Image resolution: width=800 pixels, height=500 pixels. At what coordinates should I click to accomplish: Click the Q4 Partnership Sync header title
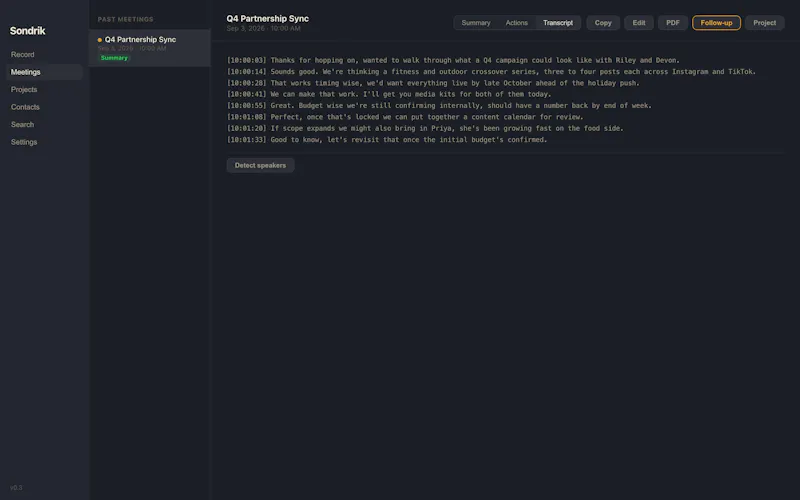click(267, 18)
